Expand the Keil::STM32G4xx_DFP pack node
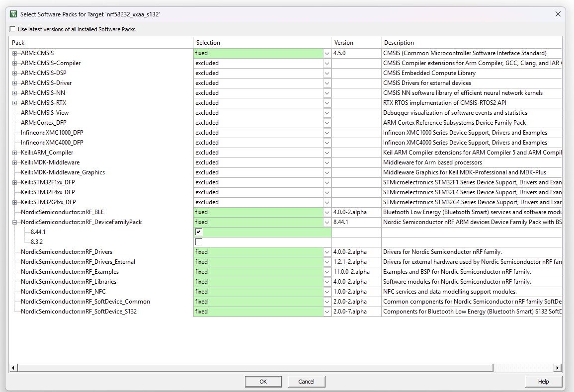 (15, 202)
